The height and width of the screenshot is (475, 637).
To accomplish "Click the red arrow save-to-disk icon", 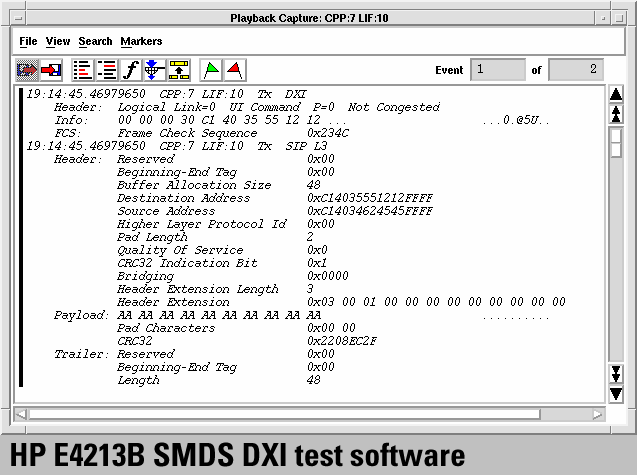I will (x=51, y=70).
